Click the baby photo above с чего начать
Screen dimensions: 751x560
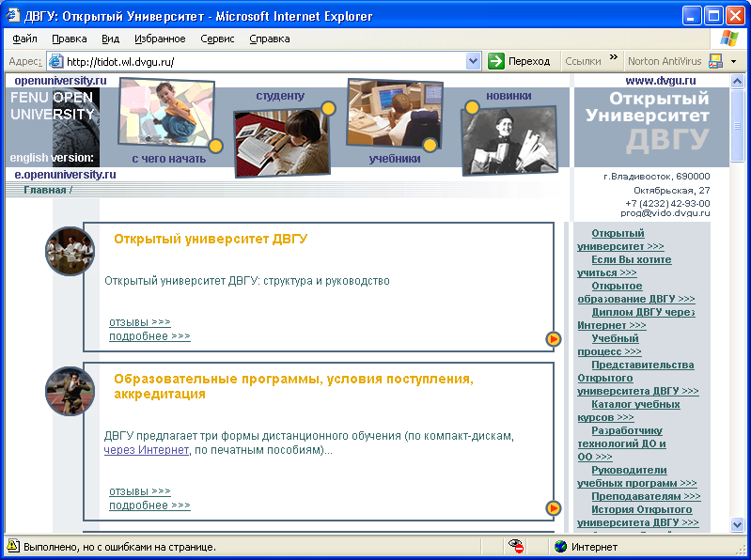click(x=166, y=112)
